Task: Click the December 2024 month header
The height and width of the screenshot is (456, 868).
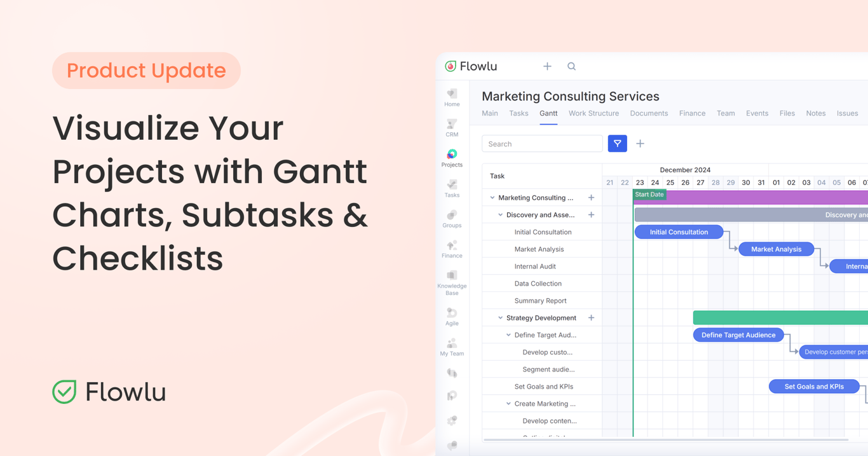Action: (685, 170)
